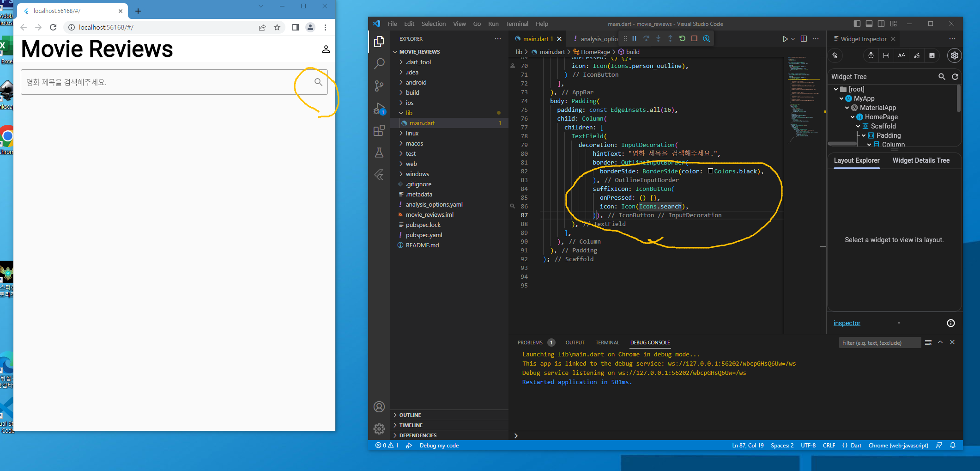The image size is (980, 471).
Task: Open Widget Inspector settings gear
Action: point(954,55)
